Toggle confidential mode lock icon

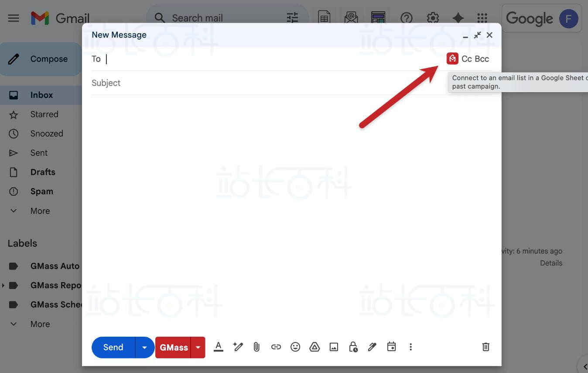pos(353,347)
